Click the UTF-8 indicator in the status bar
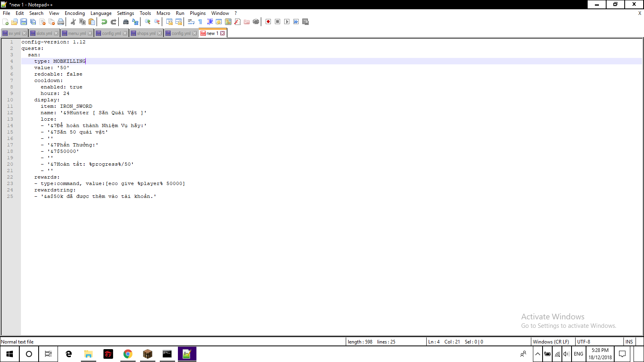 pos(583,341)
